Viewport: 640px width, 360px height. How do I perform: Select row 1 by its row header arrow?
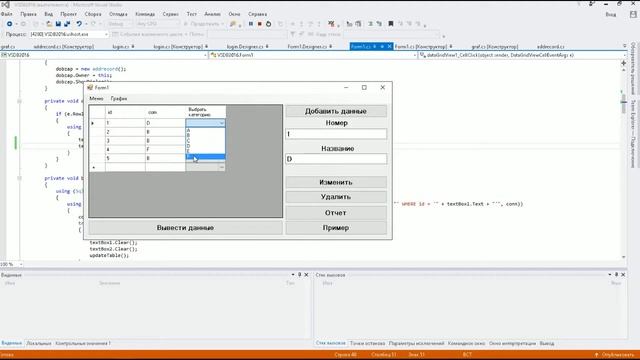click(x=97, y=123)
